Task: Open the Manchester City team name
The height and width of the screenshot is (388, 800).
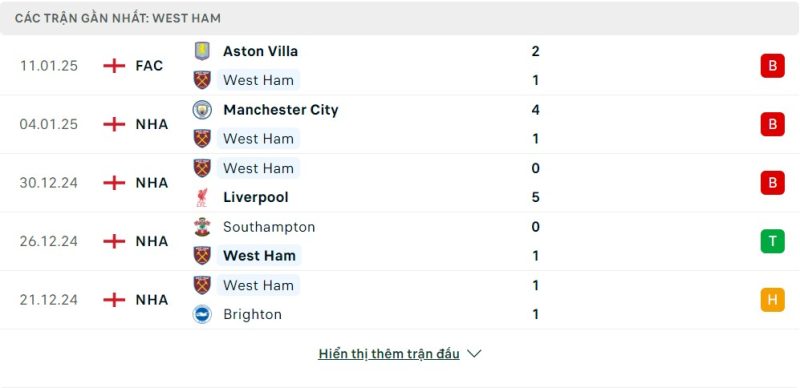Action: [281, 110]
